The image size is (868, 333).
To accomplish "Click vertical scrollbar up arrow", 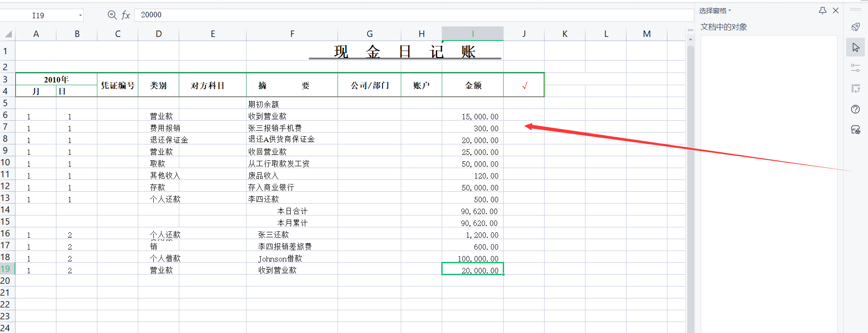I will point(691,40).
